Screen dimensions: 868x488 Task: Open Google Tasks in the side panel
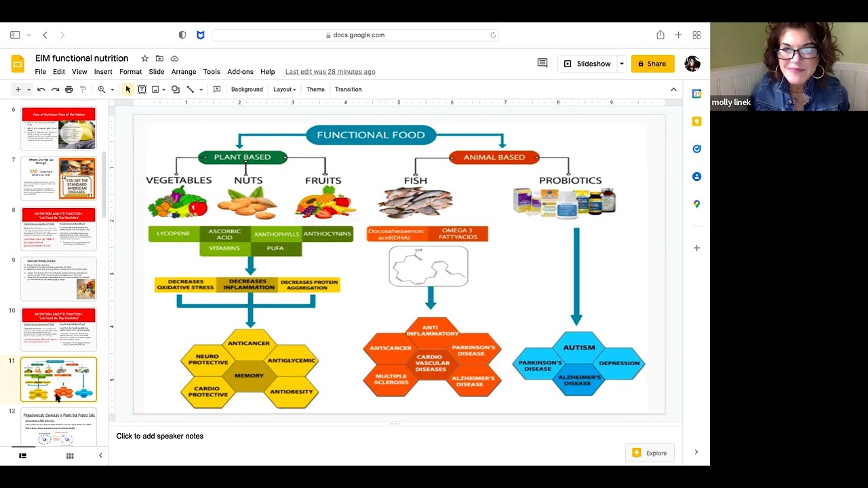pyautogui.click(x=696, y=149)
